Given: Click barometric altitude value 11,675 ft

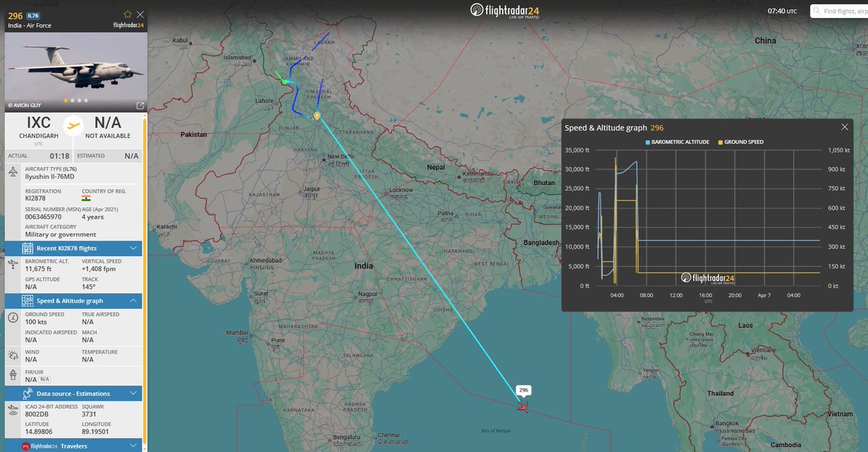Looking at the screenshot, I should click(x=38, y=268).
